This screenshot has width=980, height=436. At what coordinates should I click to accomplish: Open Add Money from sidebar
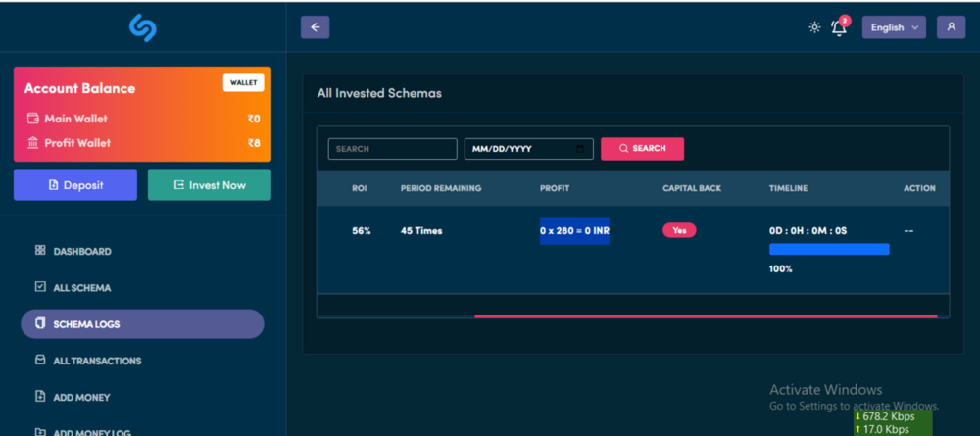click(x=81, y=397)
